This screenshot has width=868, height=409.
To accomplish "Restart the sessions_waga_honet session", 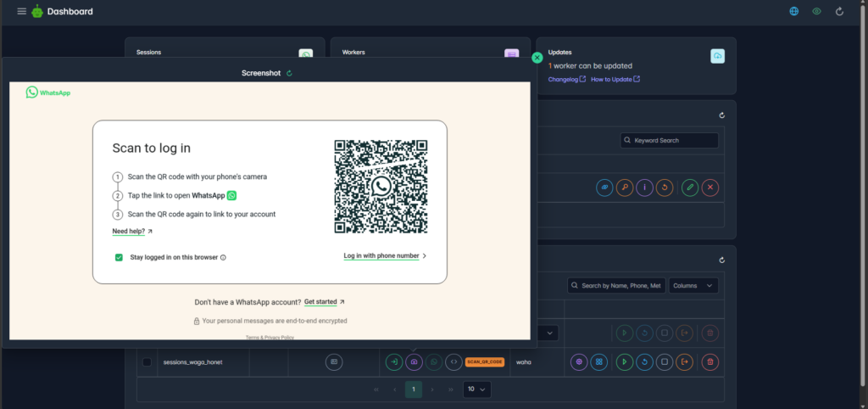I will [644, 361].
